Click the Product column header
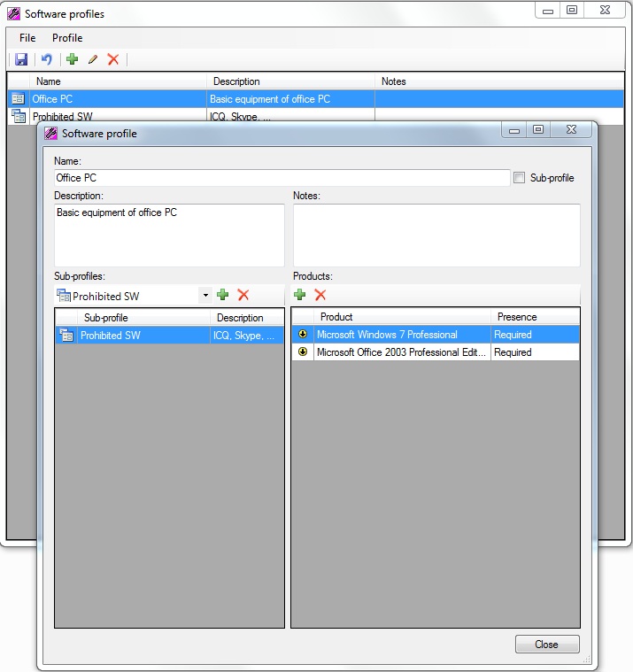Viewport: 633px width, 672px height. click(x=402, y=317)
